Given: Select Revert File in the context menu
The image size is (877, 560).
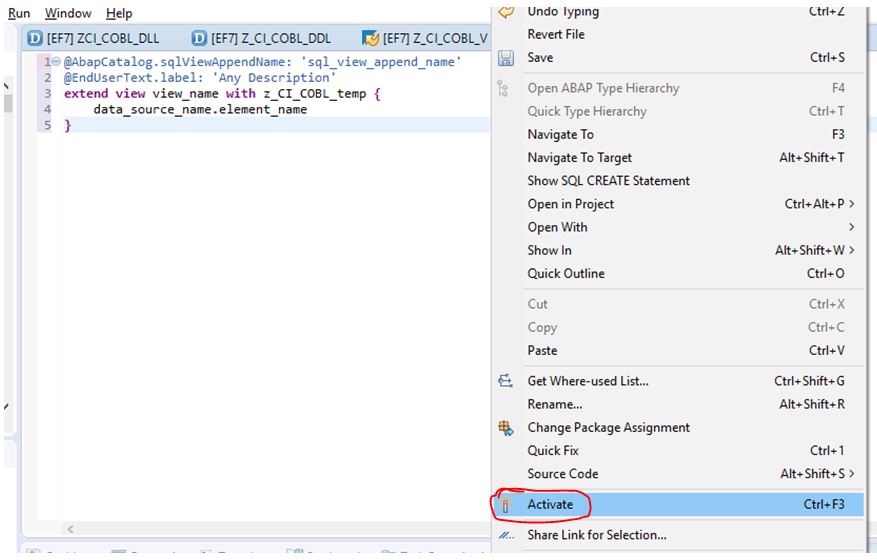Looking at the screenshot, I should (x=678, y=35).
